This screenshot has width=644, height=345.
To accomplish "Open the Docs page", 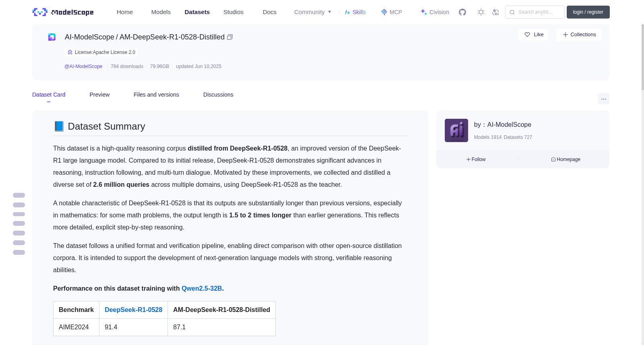I will coord(270,12).
